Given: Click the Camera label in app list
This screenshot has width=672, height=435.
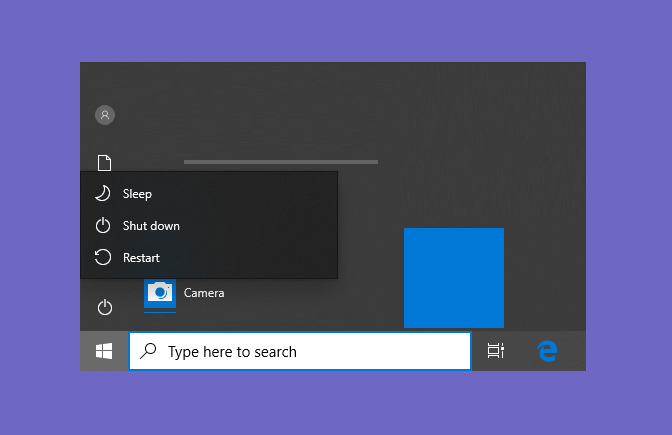Looking at the screenshot, I should (x=204, y=293).
